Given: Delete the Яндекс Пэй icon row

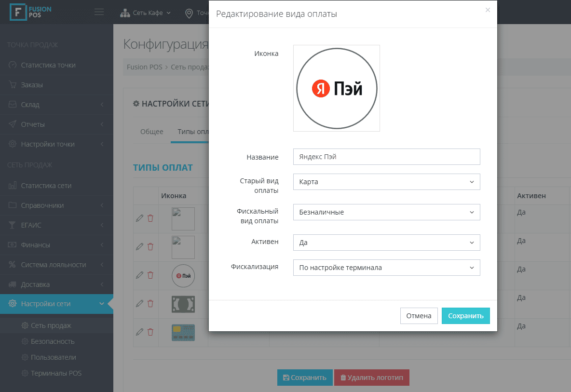Looking at the screenshot, I should 150,275.
